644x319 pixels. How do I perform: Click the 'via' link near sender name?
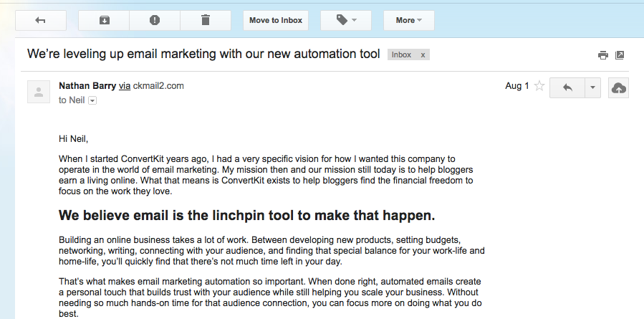125,86
